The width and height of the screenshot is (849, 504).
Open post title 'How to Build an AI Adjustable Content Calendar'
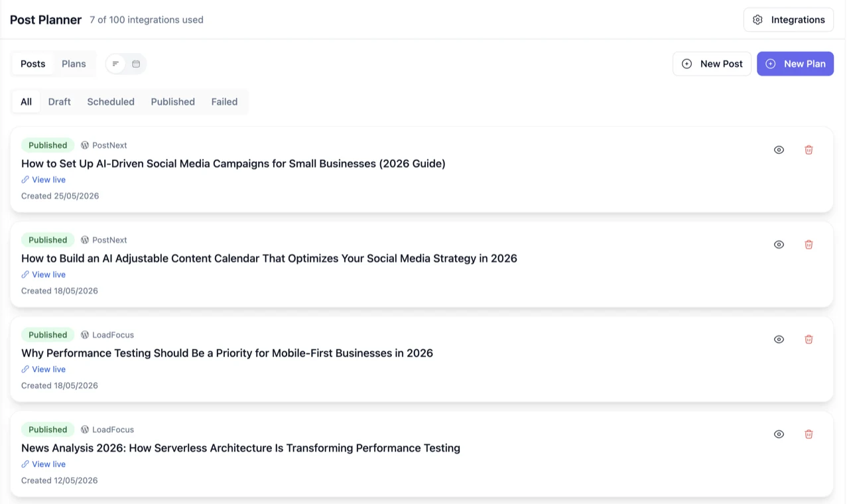coord(269,258)
